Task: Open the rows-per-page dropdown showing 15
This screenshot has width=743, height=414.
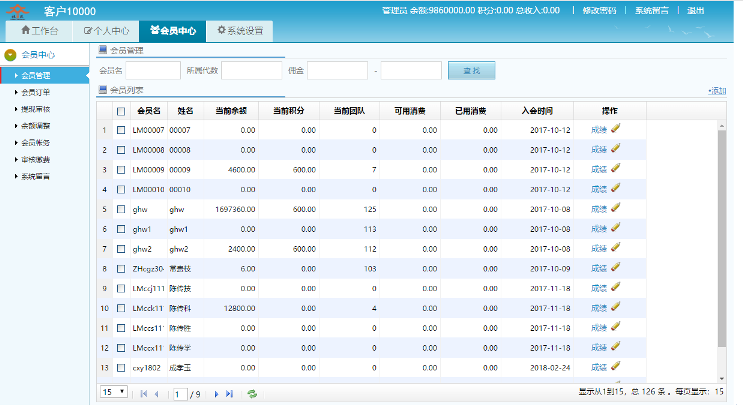Action: (x=114, y=392)
